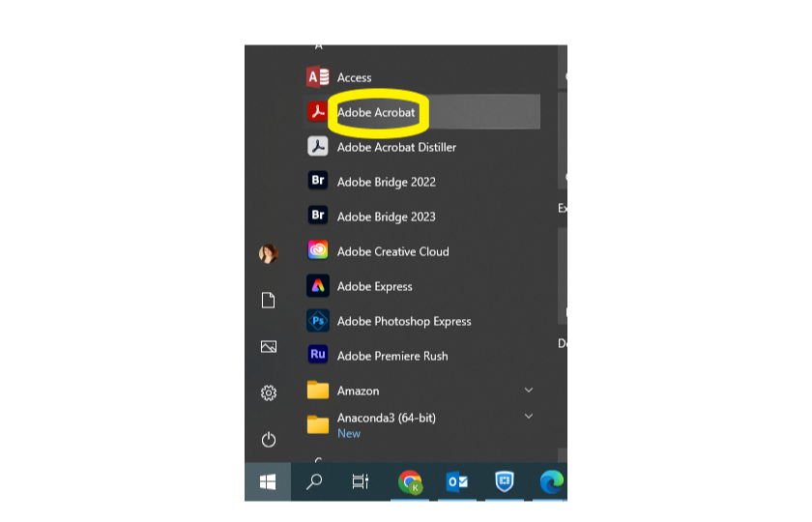
Task: Click the red Adobe Acrobat icon
Action: click(317, 111)
